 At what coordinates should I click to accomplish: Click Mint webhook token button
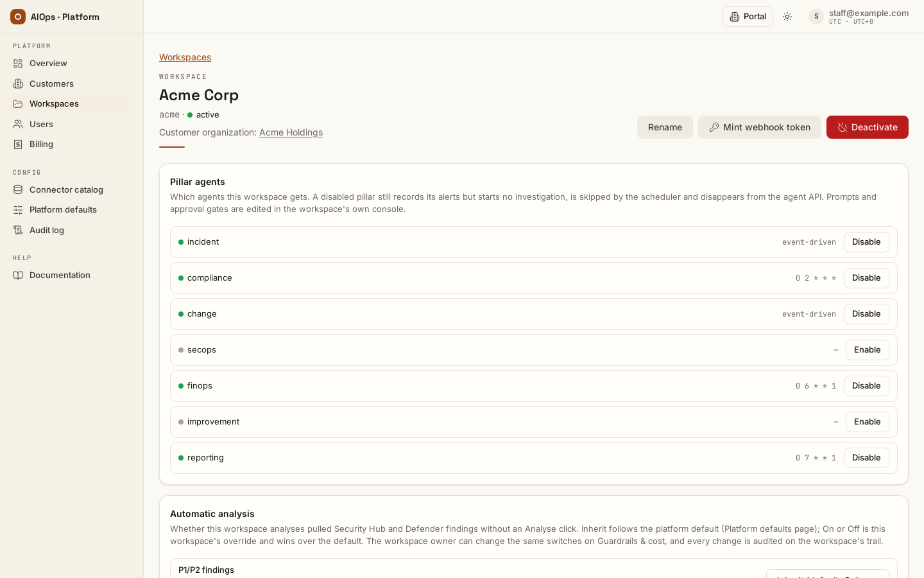[760, 127]
